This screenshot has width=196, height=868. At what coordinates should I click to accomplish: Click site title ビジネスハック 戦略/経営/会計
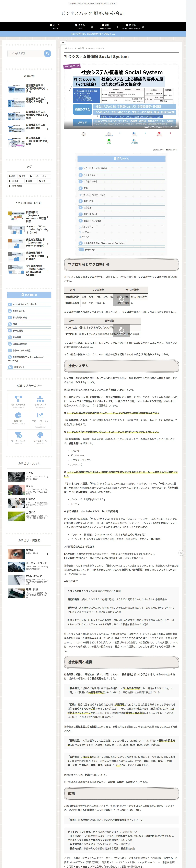tap(93, 13)
